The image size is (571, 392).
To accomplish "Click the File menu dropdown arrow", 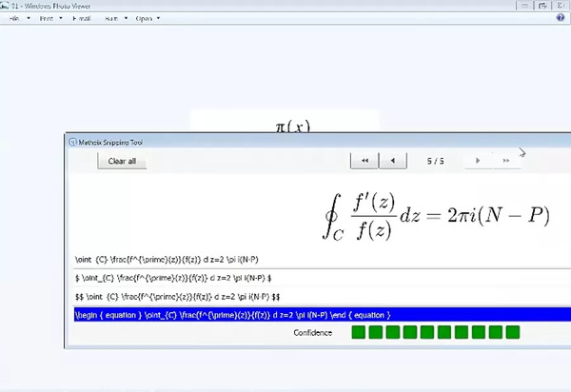I will pyautogui.click(x=29, y=18).
